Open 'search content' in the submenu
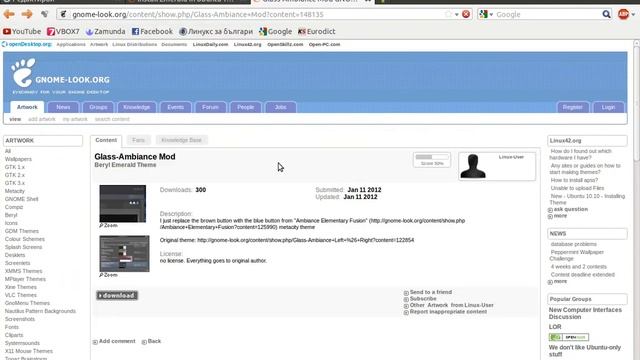 [112, 119]
